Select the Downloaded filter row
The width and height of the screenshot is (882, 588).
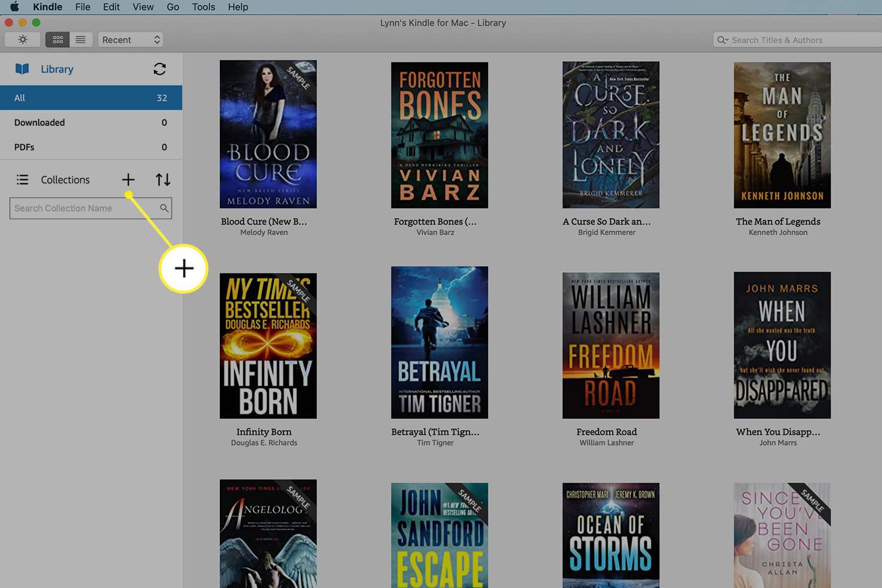[91, 122]
